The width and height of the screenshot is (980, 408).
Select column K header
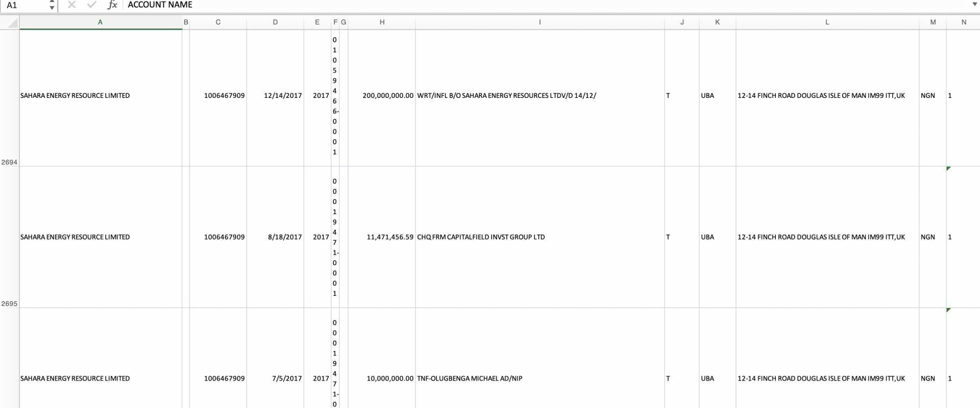coord(717,22)
